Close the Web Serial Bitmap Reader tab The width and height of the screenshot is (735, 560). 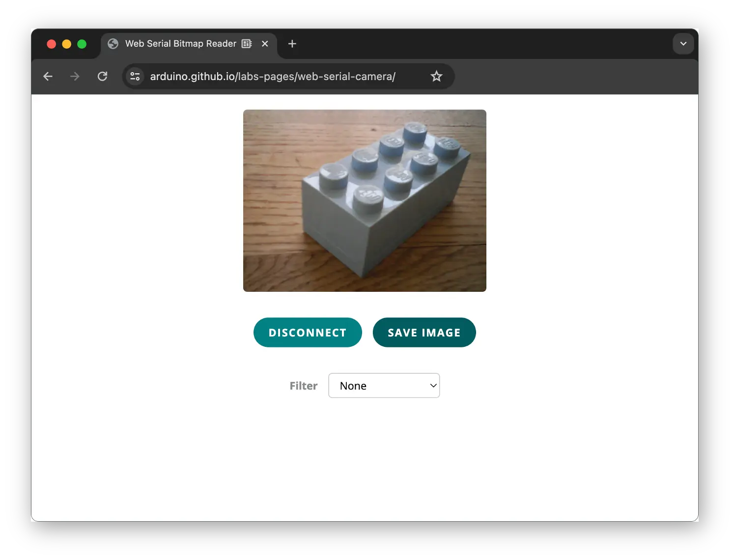click(265, 44)
